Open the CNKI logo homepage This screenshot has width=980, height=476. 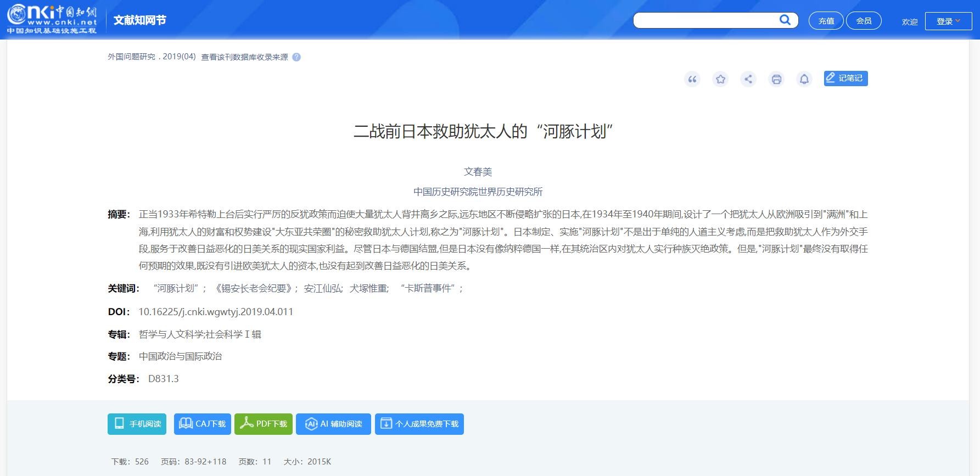[52, 19]
